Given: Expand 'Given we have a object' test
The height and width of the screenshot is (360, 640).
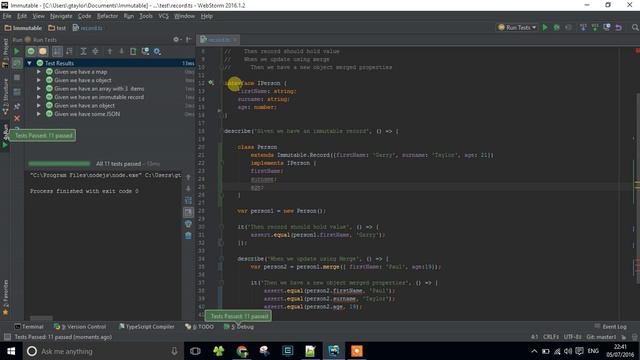Looking at the screenshot, I should pos(39,80).
